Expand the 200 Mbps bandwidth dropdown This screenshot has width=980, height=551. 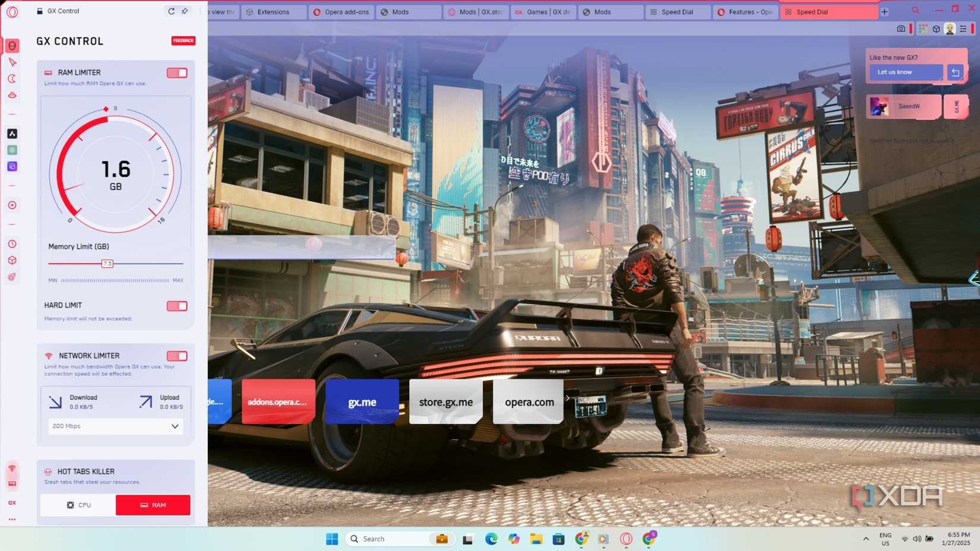click(x=115, y=426)
